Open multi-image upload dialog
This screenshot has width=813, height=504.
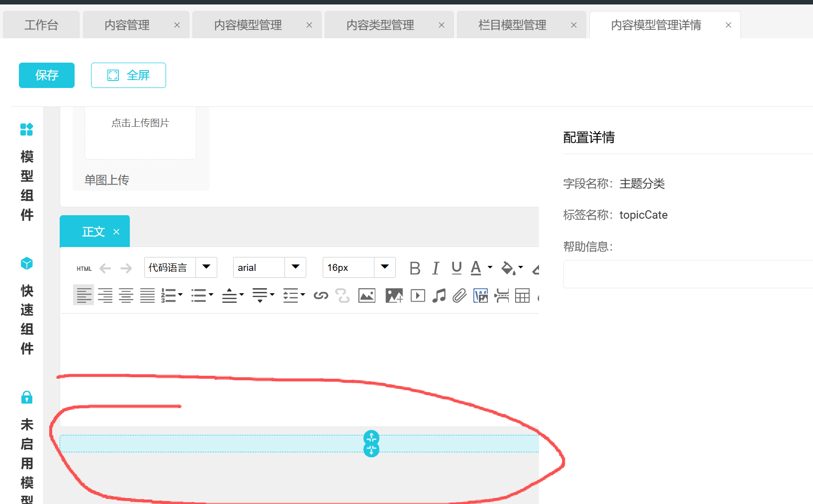(x=394, y=296)
